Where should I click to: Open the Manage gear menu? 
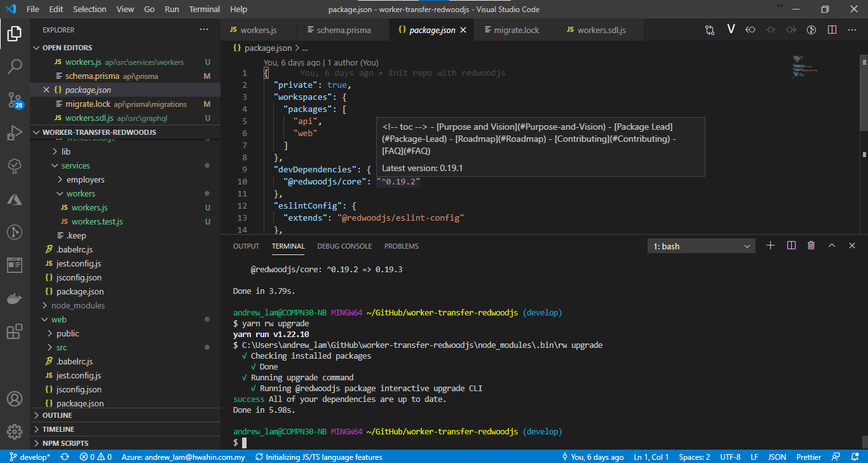tap(15, 431)
